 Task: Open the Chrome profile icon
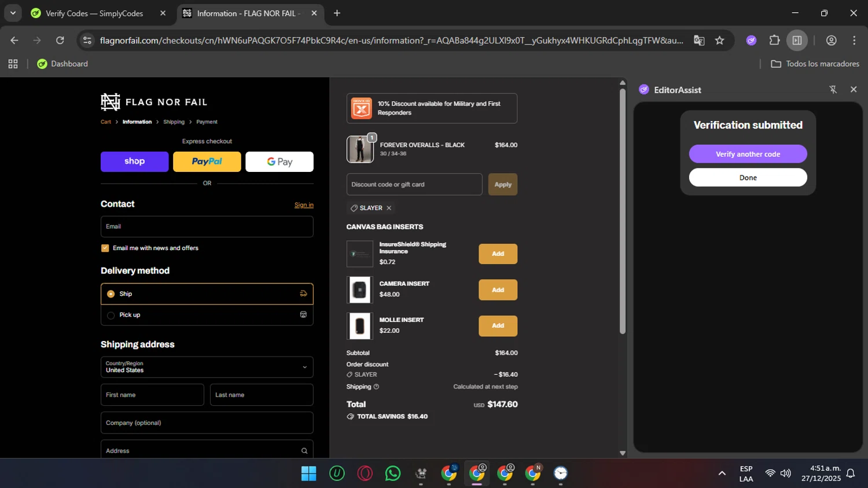[831, 41]
